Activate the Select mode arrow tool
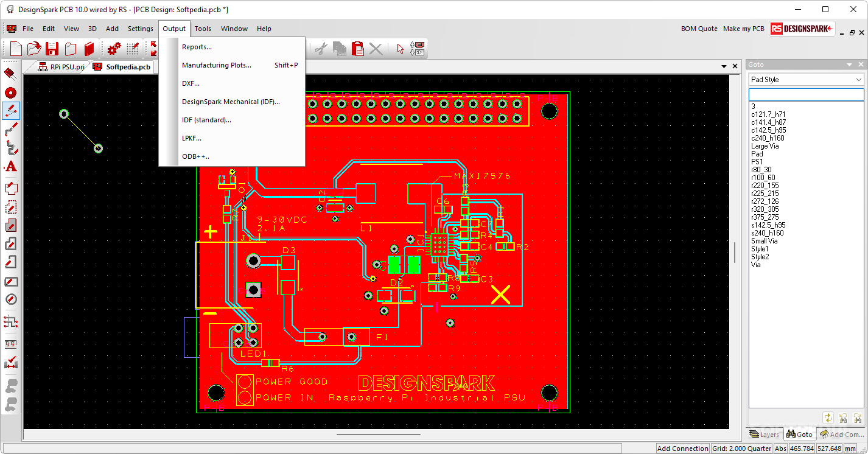 (x=400, y=49)
